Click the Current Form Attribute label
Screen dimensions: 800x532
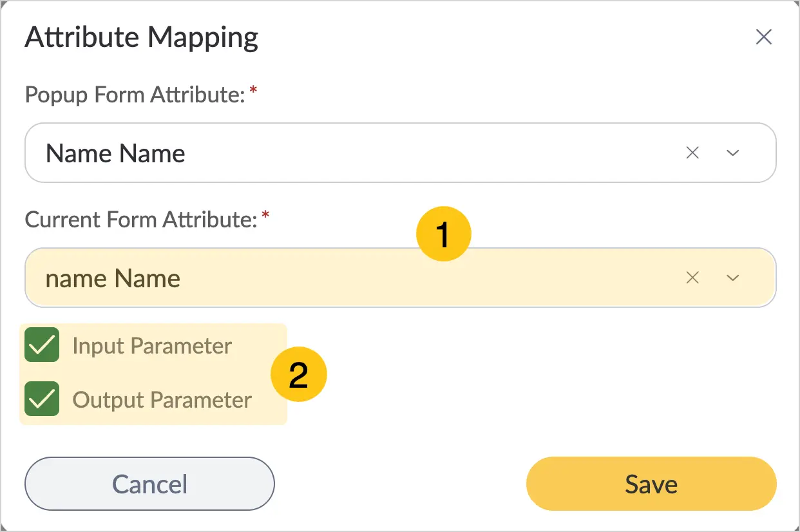141,220
